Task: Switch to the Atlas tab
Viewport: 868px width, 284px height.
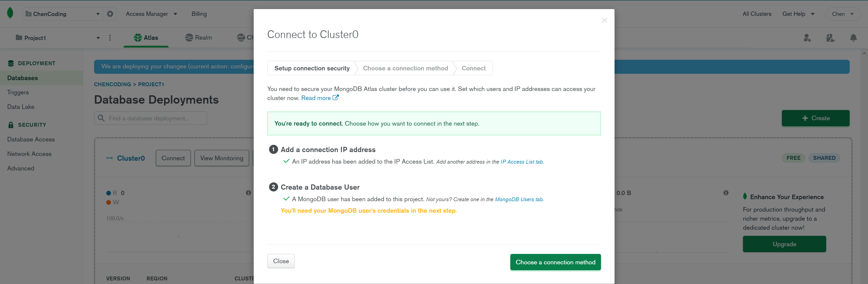Action: [x=146, y=38]
